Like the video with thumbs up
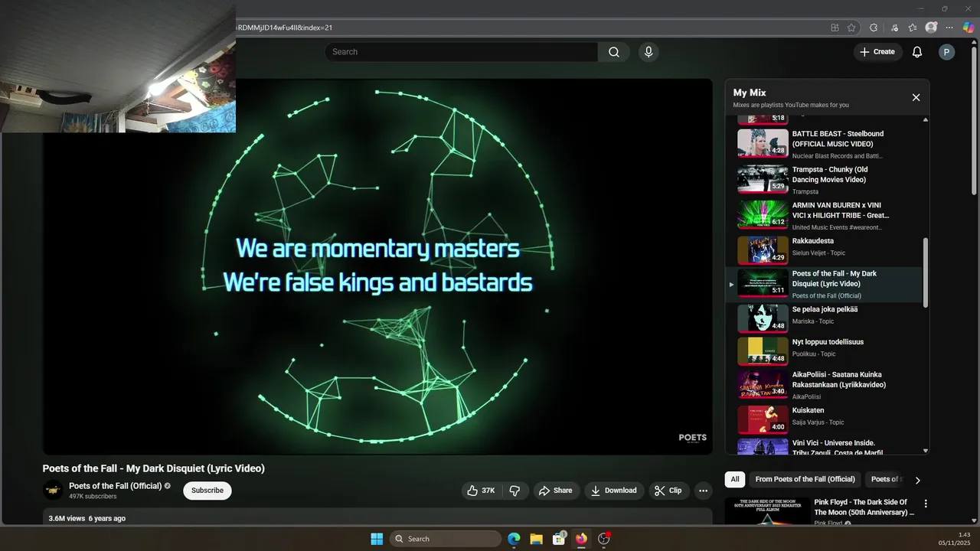Image resolution: width=980 pixels, height=551 pixels. (x=481, y=491)
